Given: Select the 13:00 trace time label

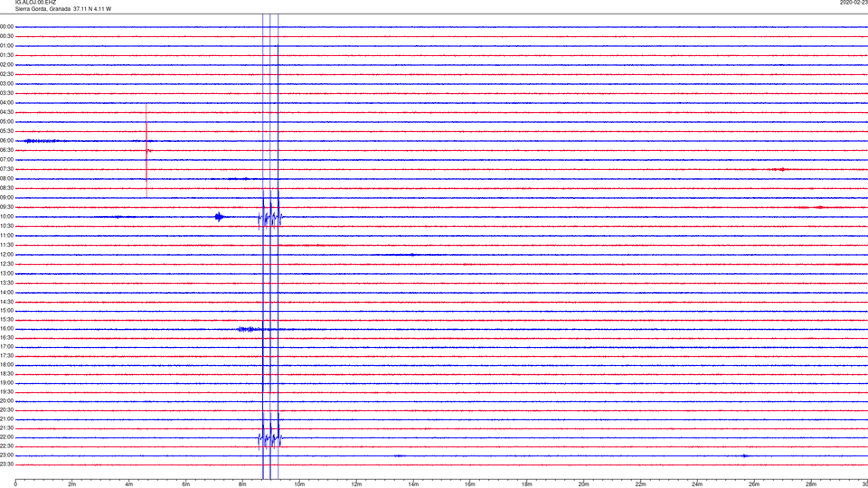Looking at the screenshot, I should point(6,273).
